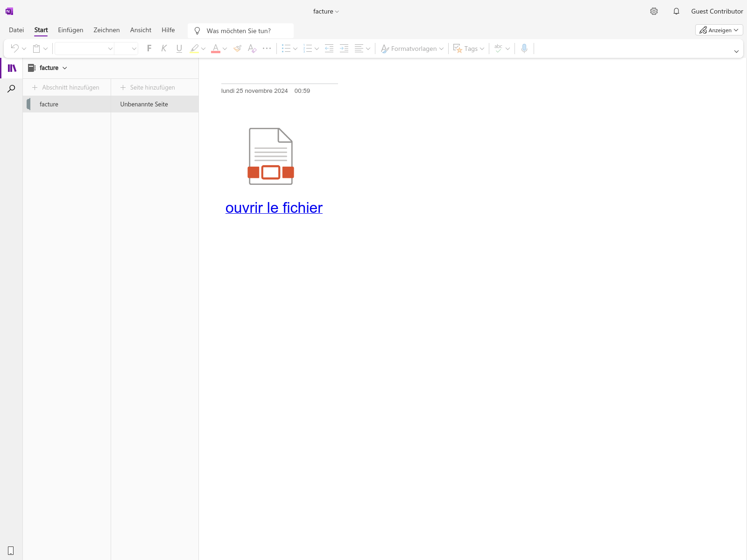Viewport: 747px width, 560px height.
Task: Switch to the Einfügen tab
Action: coord(70,30)
